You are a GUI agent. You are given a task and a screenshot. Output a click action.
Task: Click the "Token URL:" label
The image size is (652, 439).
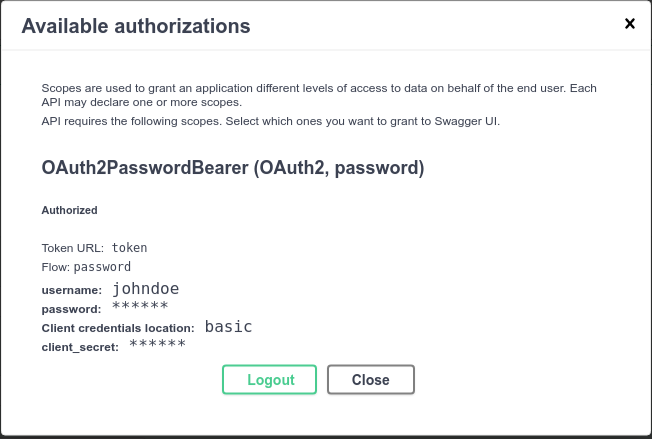point(73,247)
